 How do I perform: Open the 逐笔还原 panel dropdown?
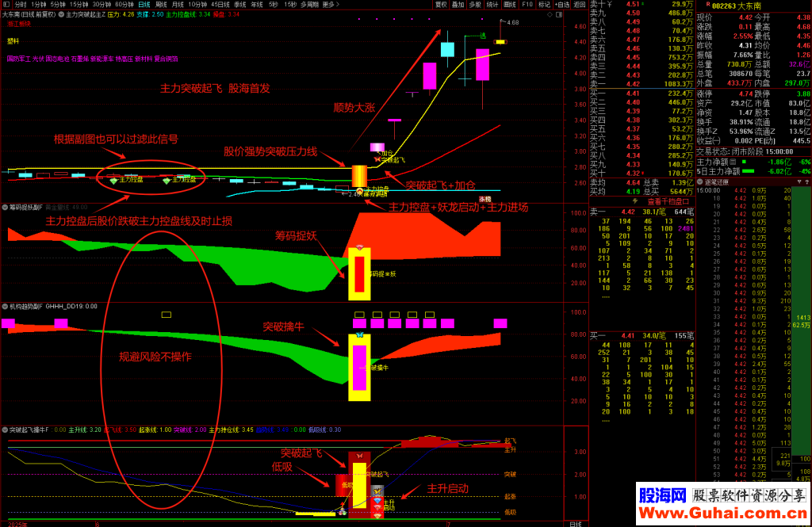coord(699,181)
